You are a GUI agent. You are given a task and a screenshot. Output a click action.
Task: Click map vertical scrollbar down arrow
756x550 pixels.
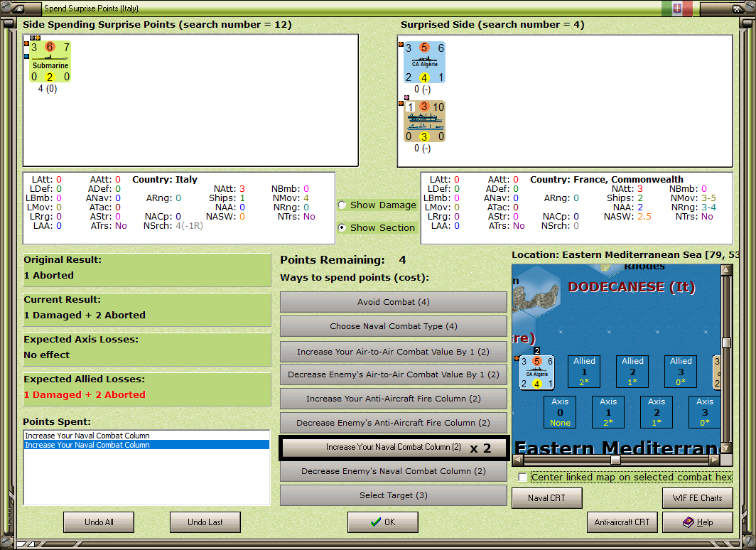(x=726, y=448)
